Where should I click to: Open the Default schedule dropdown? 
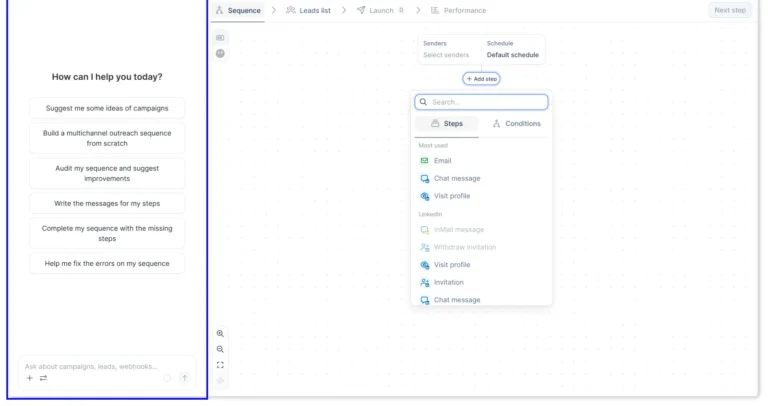tap(512, 55)
